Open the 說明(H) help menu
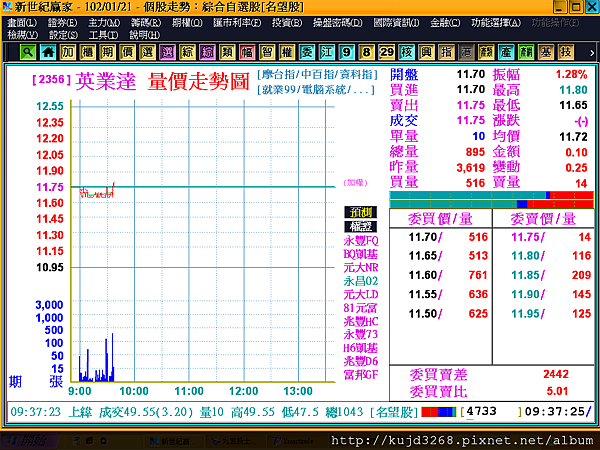 (144, 35)
